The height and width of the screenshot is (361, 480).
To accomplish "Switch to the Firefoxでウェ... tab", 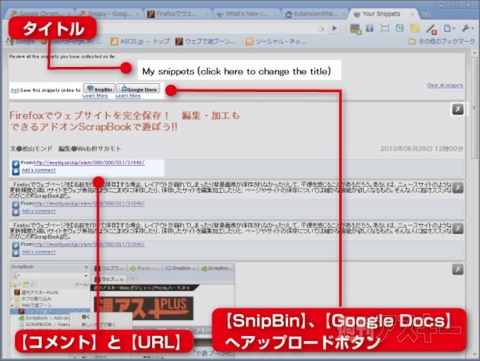I will click(178, 14).
